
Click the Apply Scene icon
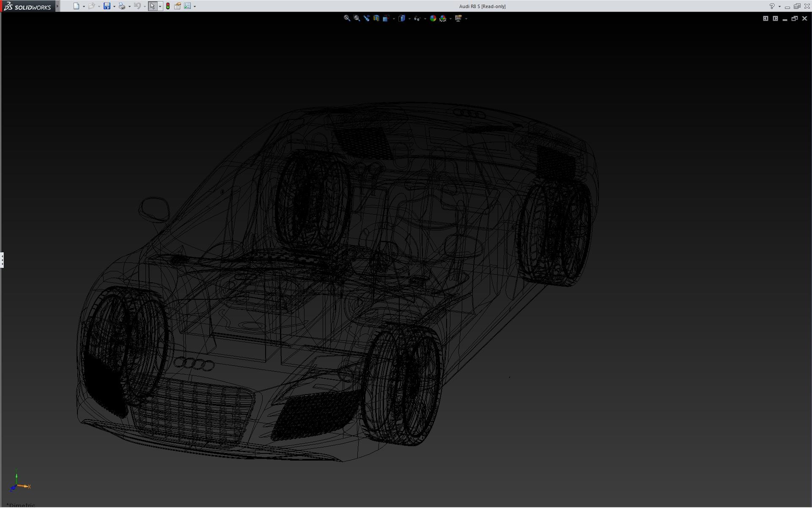pyautogui.click(x=443, y=18)
